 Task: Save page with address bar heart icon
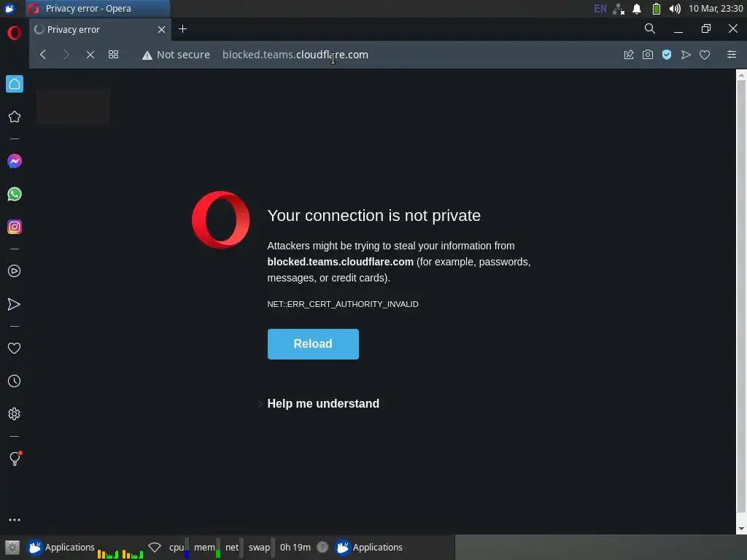click(x=705, y=55)
